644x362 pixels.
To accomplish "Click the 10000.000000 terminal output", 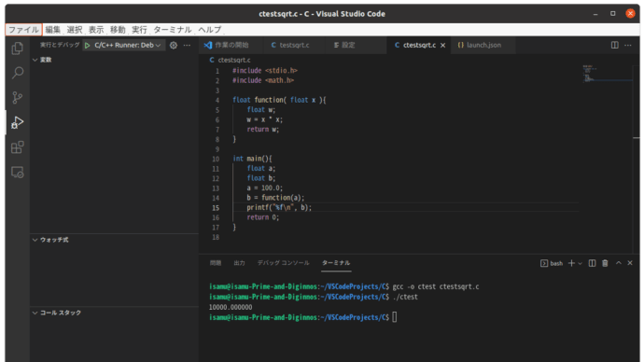I will tap(231, 307).
